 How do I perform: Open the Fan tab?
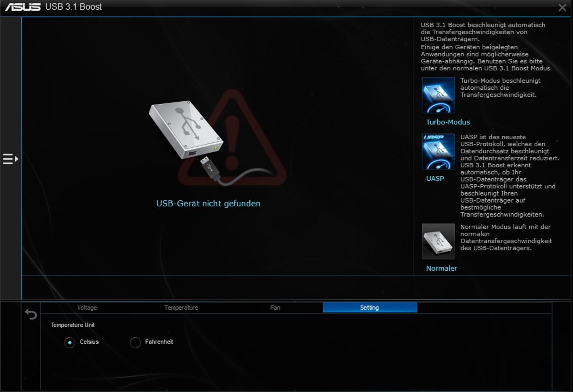[275, 308]
